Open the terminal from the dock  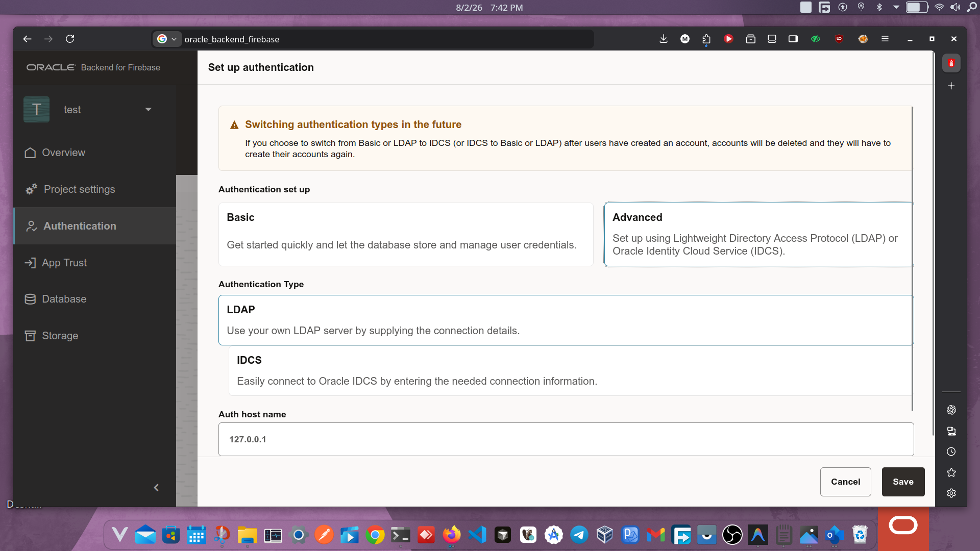pos(401,535)
